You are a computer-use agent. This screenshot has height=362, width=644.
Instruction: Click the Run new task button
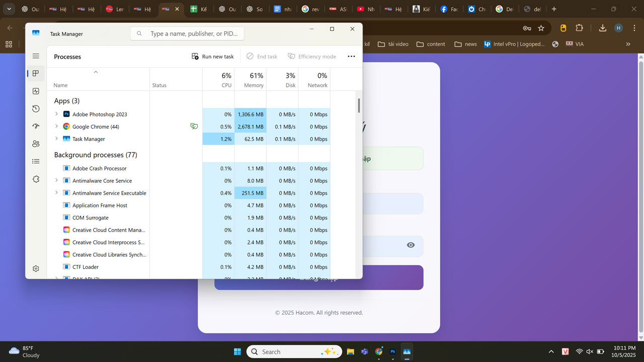click(212, 56)
